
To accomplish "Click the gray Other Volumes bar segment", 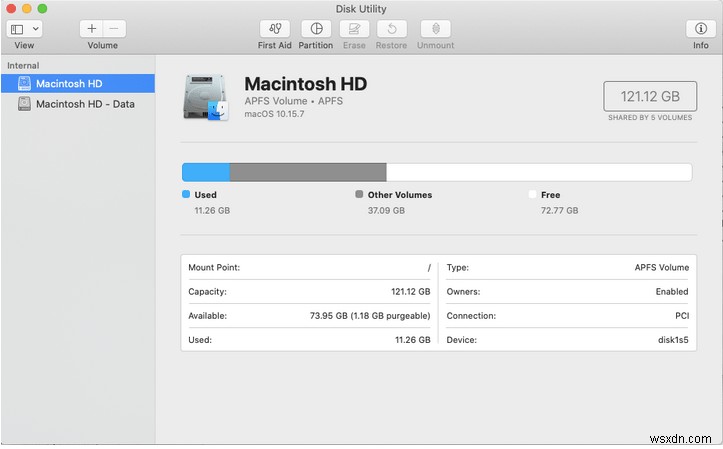I will [x=308, y=172].
